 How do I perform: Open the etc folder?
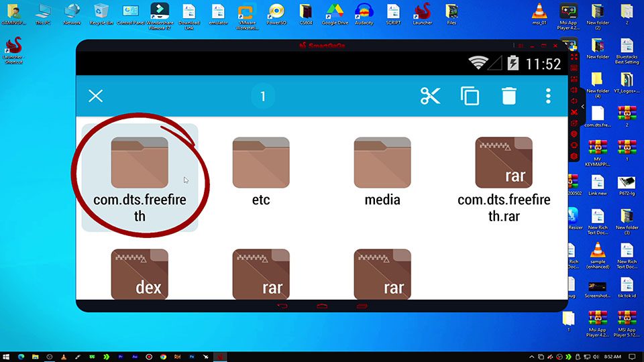coord(261,172)
